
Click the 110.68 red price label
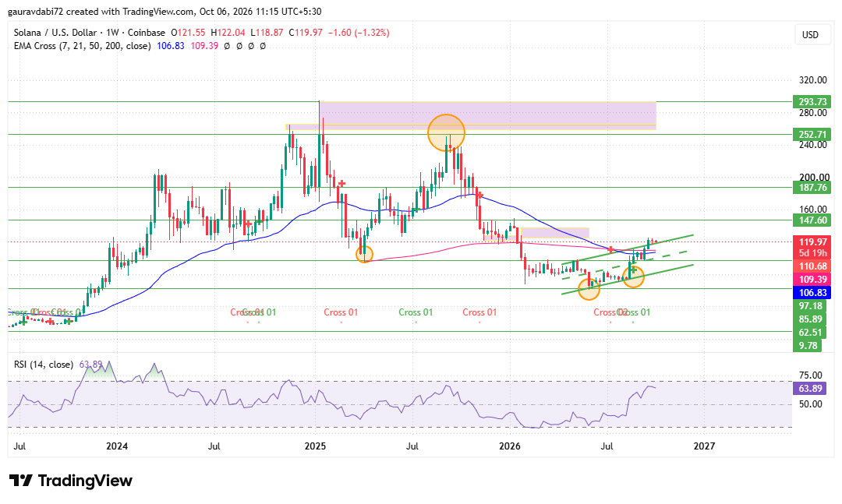click(x=812, y=266)
